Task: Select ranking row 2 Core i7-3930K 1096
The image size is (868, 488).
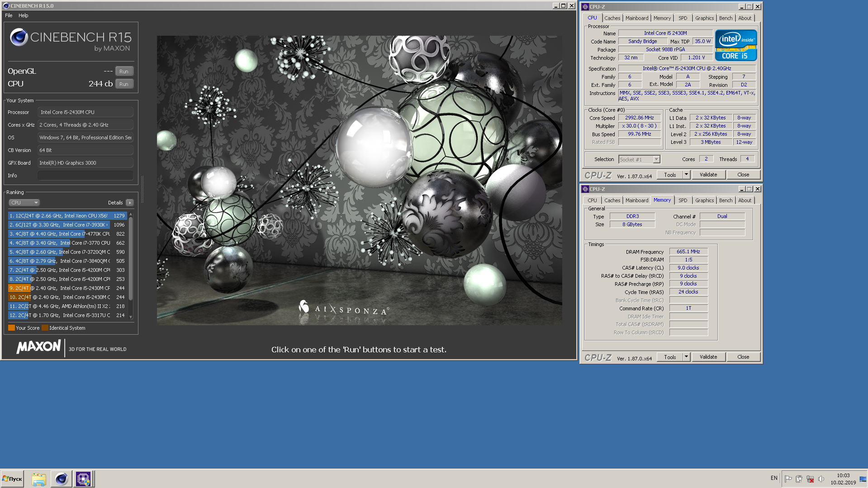Action: click(67, 225)
